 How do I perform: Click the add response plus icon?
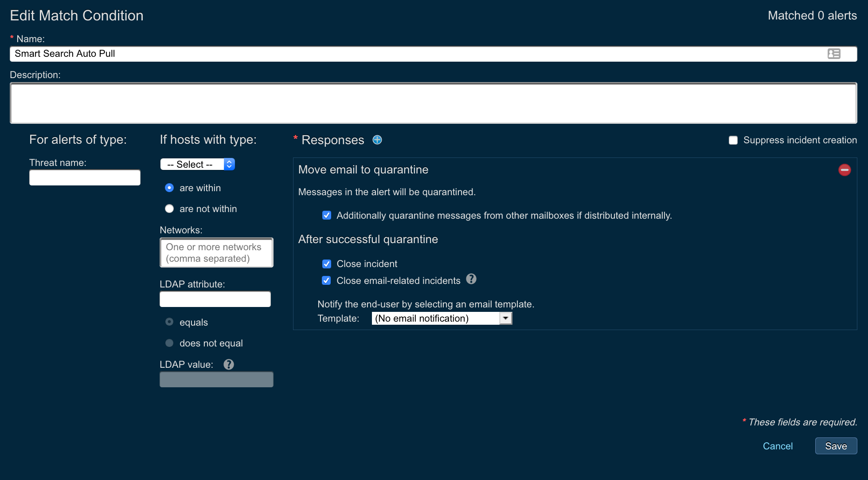tap(377, 140)
